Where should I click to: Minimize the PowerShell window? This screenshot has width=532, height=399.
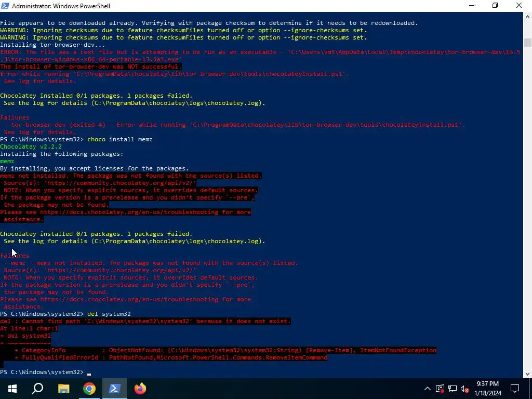point(472,5)
